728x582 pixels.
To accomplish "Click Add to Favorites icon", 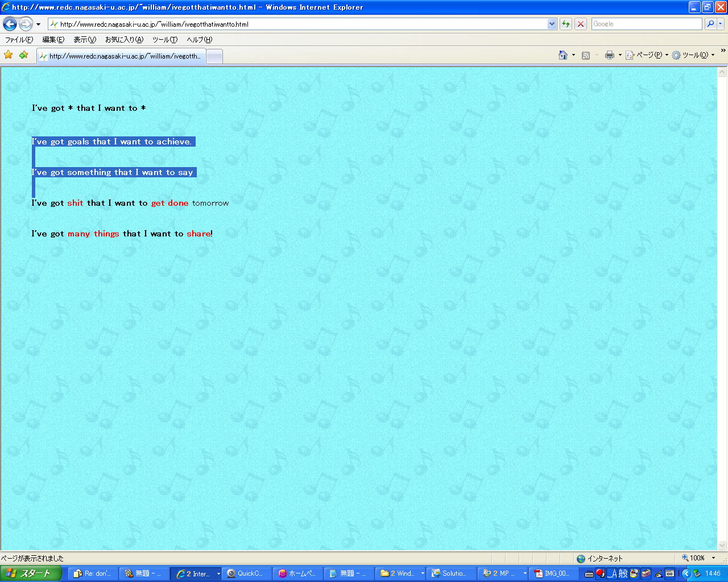I will [23, 55].
